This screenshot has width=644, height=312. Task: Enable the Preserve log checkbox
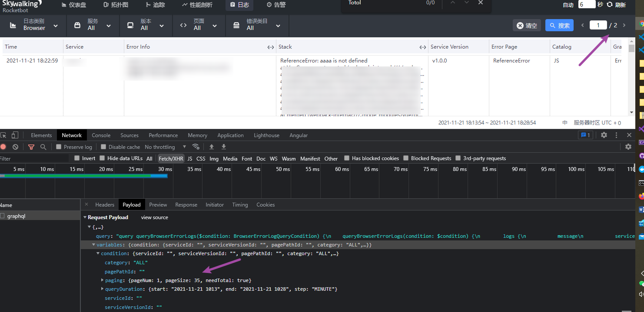(x=59, y=147)
